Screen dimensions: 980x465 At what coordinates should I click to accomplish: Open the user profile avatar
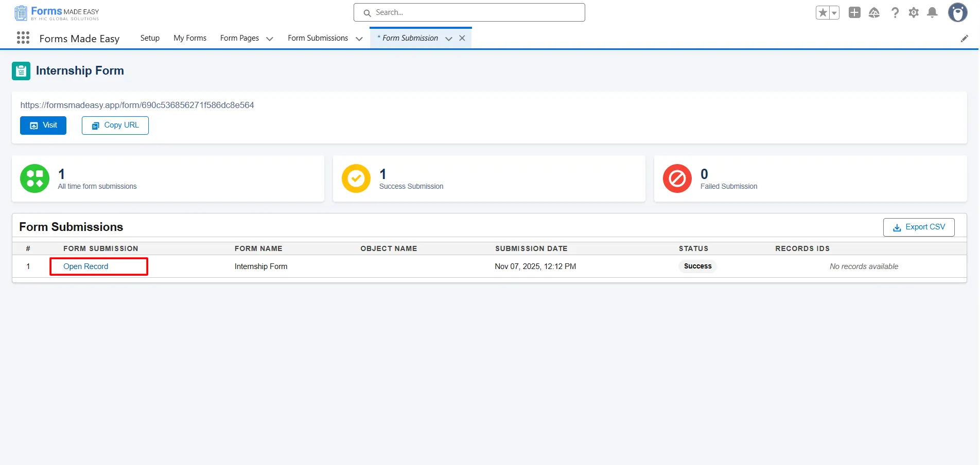pos(957,13)
